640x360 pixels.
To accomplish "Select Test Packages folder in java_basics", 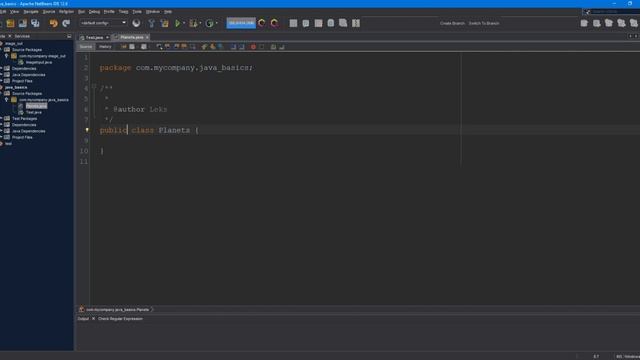I will click(x=24, y=118).
